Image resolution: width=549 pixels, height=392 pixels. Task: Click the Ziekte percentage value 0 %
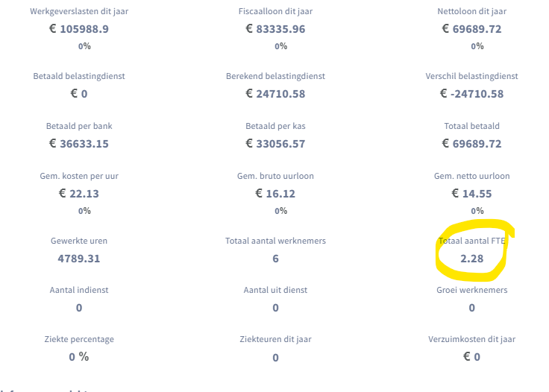pos(79,356)
